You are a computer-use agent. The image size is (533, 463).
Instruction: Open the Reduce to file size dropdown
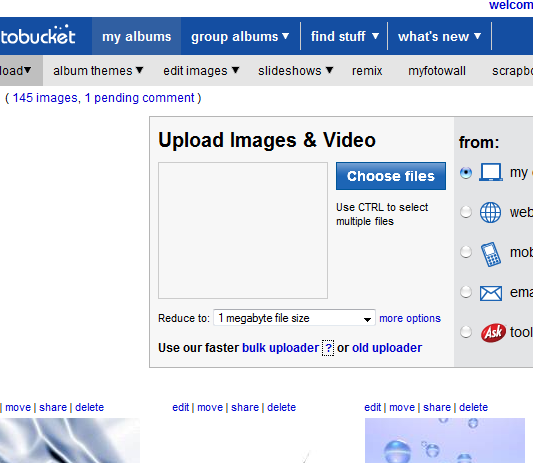pos(294,318)
